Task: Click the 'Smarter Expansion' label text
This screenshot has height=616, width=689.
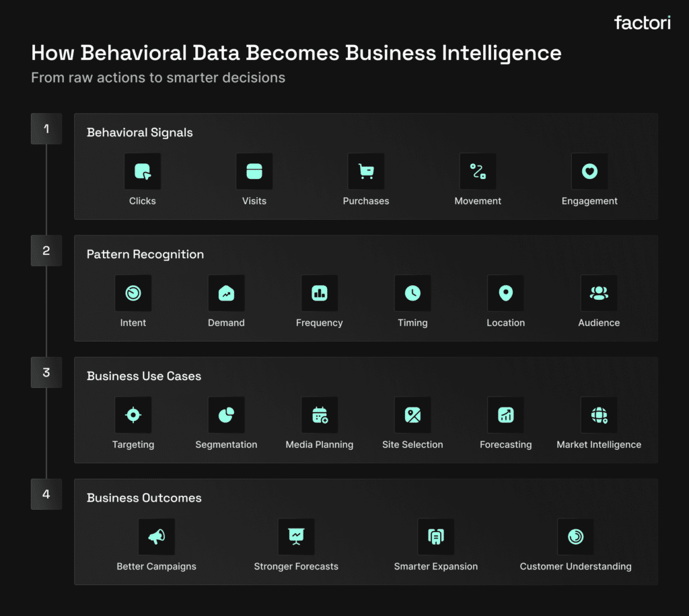Action: [436, 566]
